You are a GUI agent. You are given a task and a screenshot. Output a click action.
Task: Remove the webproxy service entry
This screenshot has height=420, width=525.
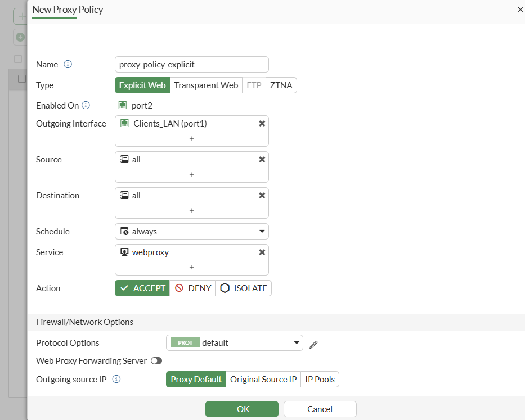pyautogui.click(x=262, y=252)
